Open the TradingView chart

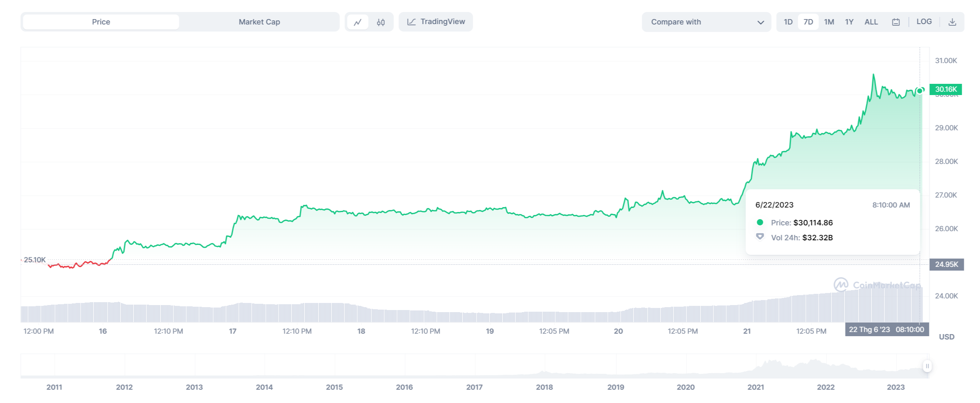point(436,22)
